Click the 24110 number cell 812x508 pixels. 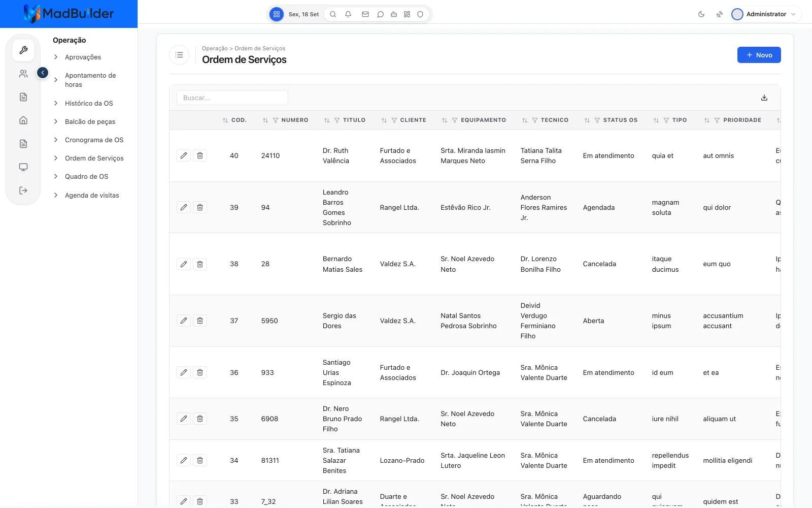270,155
